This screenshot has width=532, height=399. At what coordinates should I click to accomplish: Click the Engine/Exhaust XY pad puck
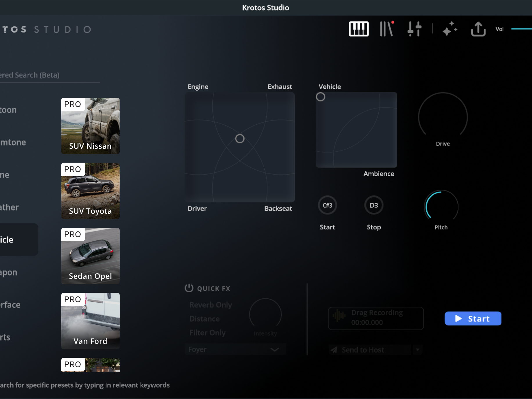[x=240, y=139]
